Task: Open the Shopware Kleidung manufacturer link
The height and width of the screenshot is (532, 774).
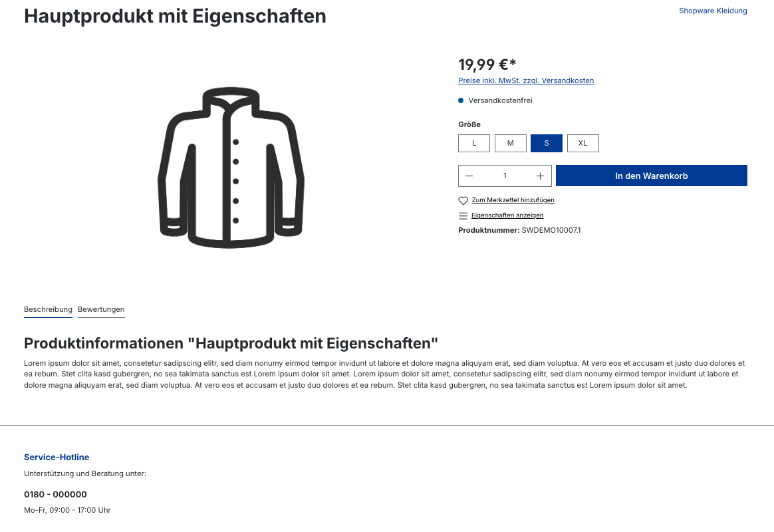Action: (713, 11)
